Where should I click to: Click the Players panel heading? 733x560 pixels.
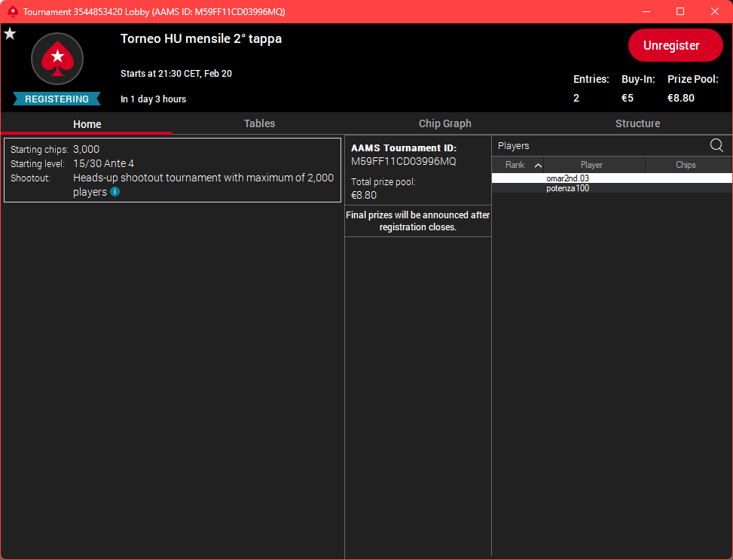pyautogui.click(x=513, y=146)
